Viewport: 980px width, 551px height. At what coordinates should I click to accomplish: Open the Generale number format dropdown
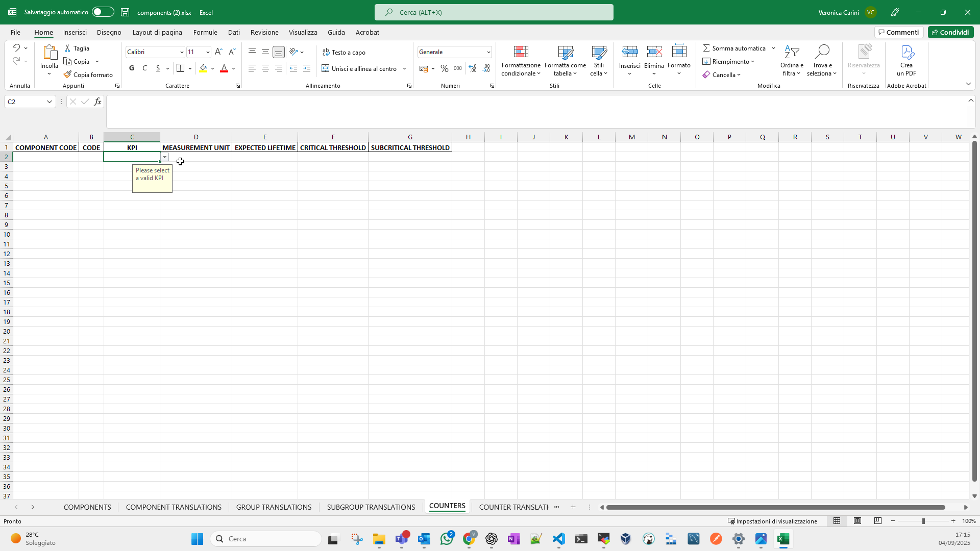pos(488,52)
